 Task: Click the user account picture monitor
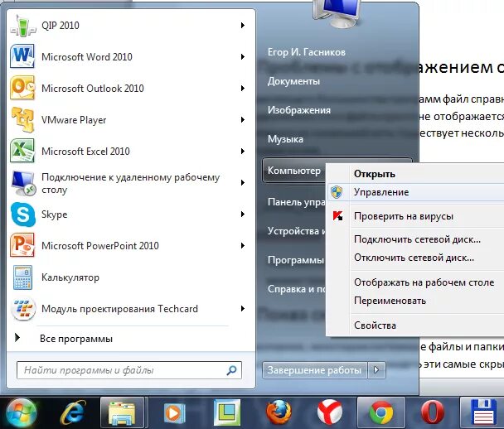point(337,13)
